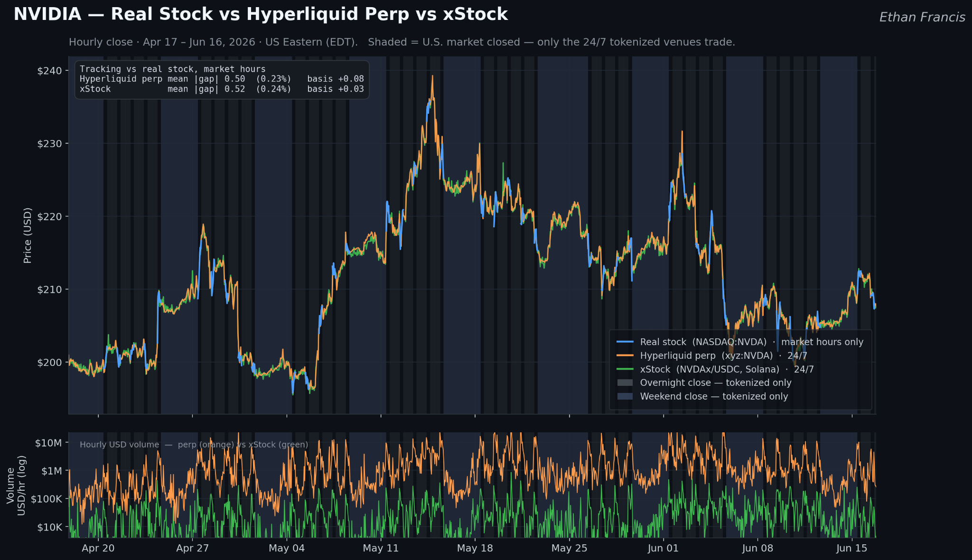The image size is (972, 560).
Task: Click the Jun 01 date label
Action: [663, 548]
